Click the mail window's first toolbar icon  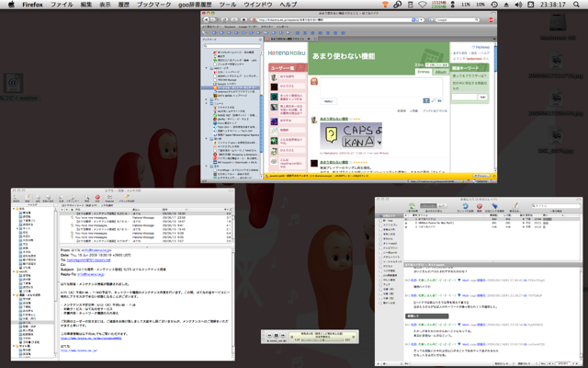pyautogui.click(x=17, y=197)
